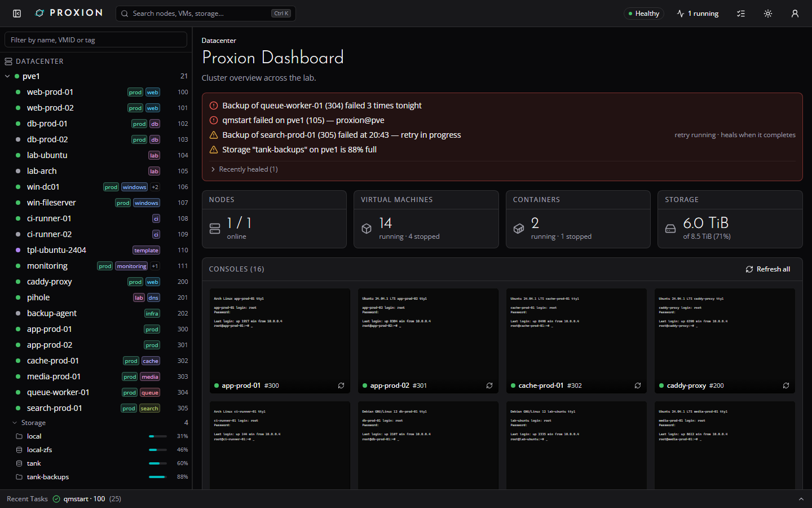Viewport: 812px width, 508px height.
Task: Select web-prod-01 in the tree
Action: 96,92
